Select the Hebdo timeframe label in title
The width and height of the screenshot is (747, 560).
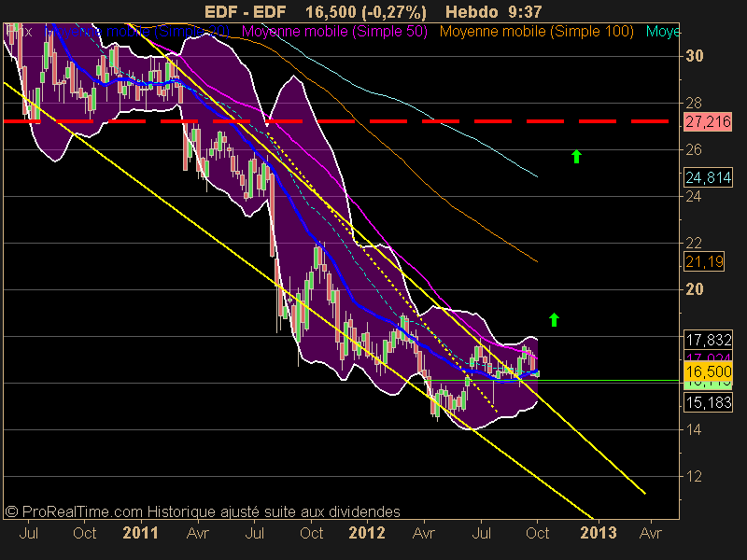[472, 12]
